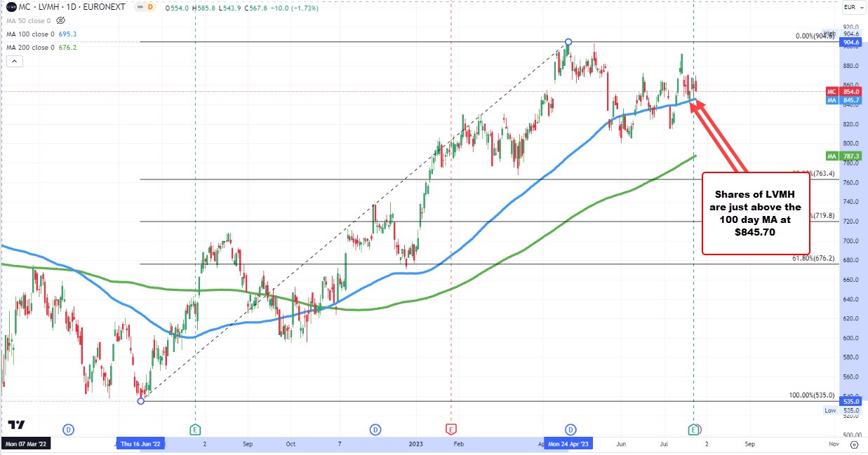Click the red earnings E marker

click(x=450, y=428)
